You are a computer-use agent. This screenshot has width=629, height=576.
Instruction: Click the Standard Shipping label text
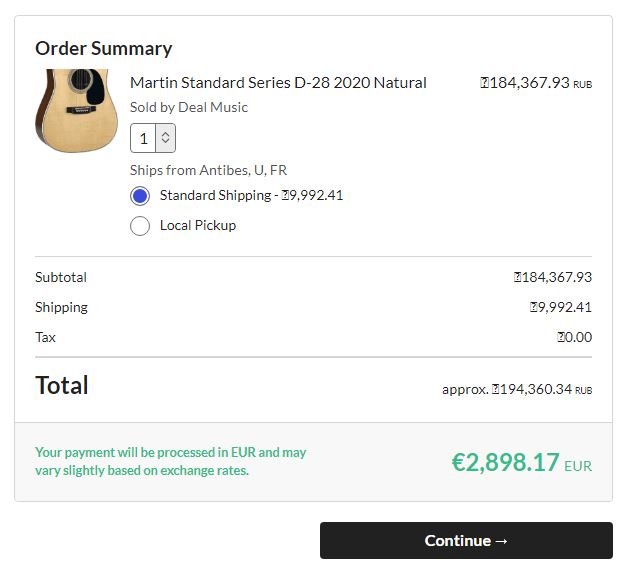pos(251,196)
